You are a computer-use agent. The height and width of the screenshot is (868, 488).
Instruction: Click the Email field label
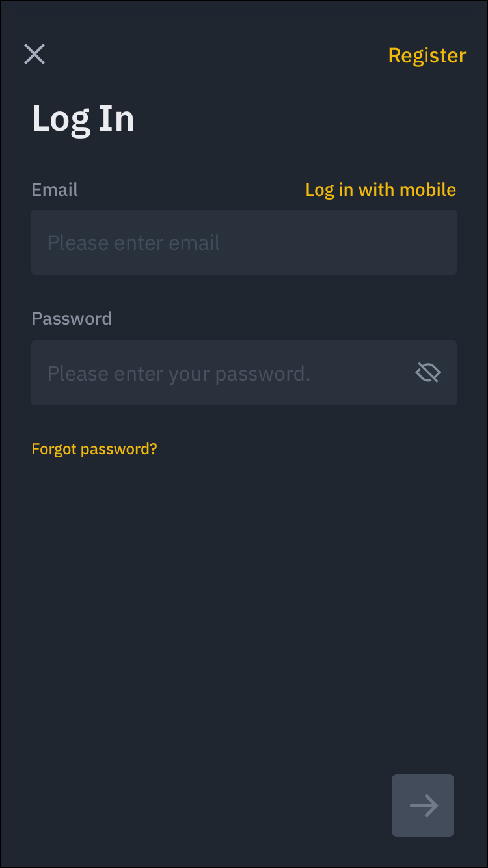(x=55, y=190)
